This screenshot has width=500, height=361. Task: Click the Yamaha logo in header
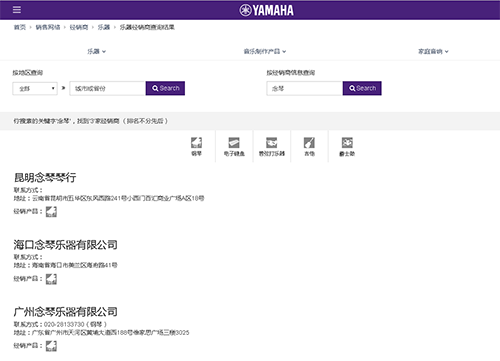pos(266,10)
